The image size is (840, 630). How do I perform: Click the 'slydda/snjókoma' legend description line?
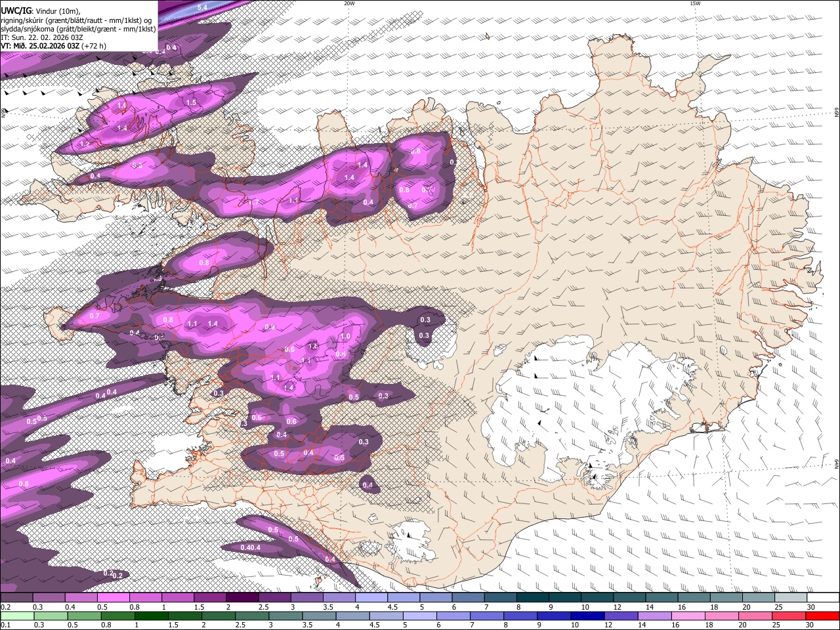78,29
